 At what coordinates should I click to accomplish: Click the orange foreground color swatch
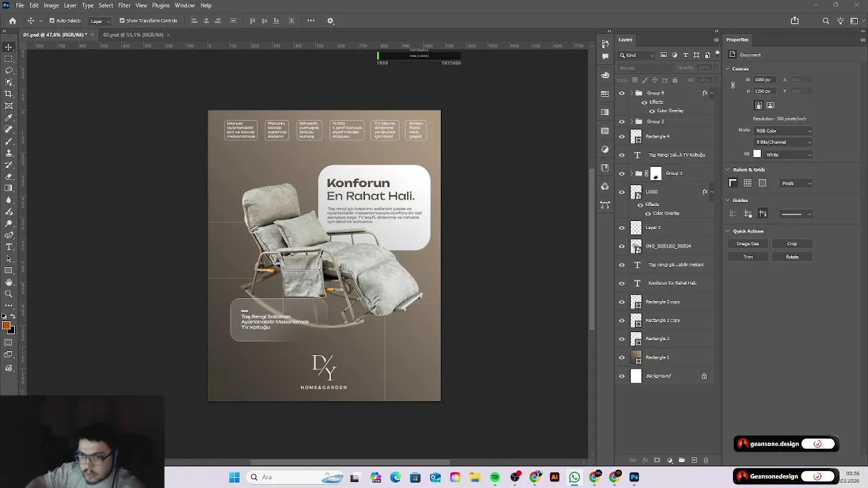pyautogui.click(x=6, y=327)
